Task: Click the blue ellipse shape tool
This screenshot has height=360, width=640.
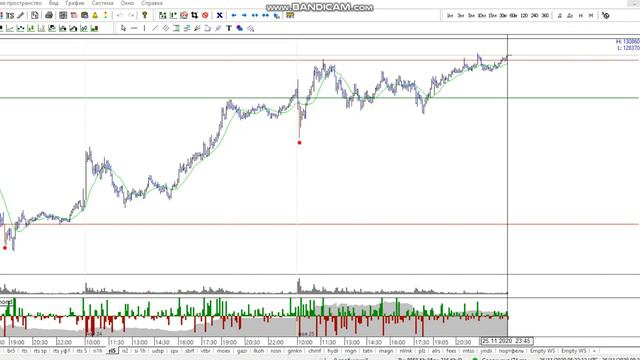Action: 240,28
